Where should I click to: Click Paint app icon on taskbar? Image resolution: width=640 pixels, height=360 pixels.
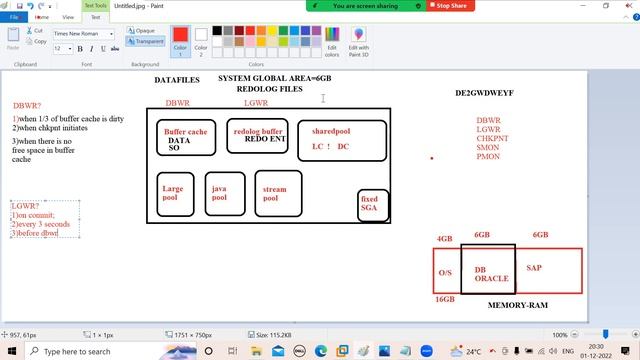(363, 351)
